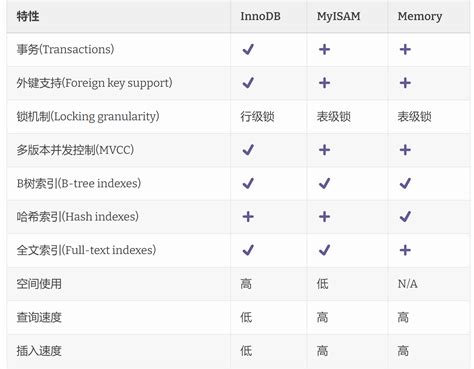Viewport: 474px width, 369px height.
Task: Click the Memory checkmark in the Hash indexes row
Action: coord(405,217)
